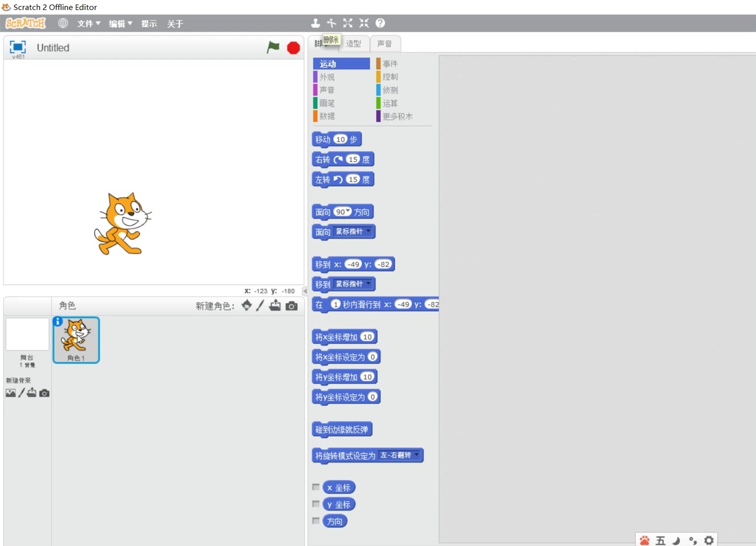Open sprite info button on 角色1
This screenshot has width=756, height=546.
click(58, 321)
